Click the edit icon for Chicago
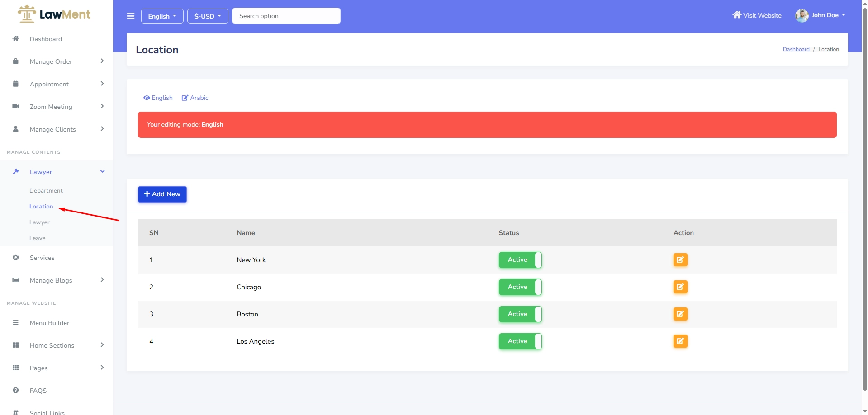Screen dimensions: 868x415 click(680, 287)
